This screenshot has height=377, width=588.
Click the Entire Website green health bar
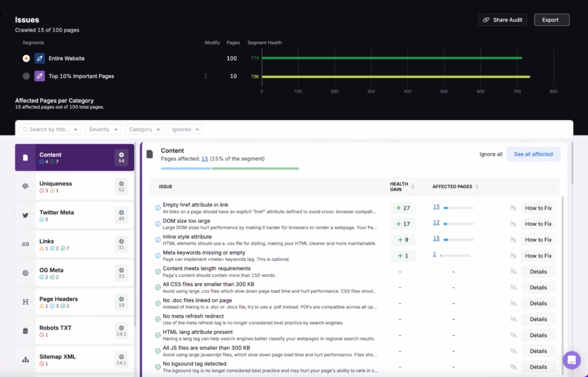(390, 58)
